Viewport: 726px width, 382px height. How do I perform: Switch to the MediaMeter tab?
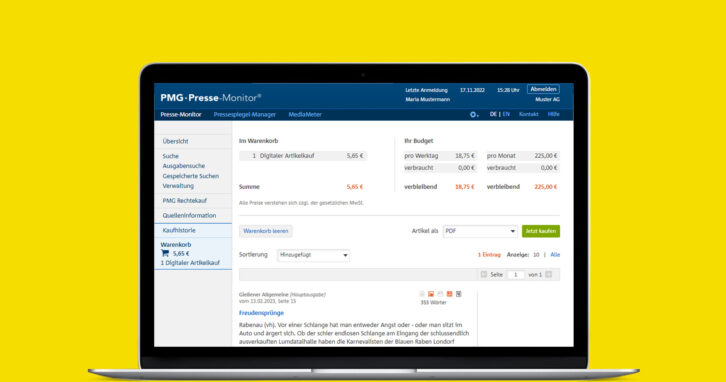(305, 114)
